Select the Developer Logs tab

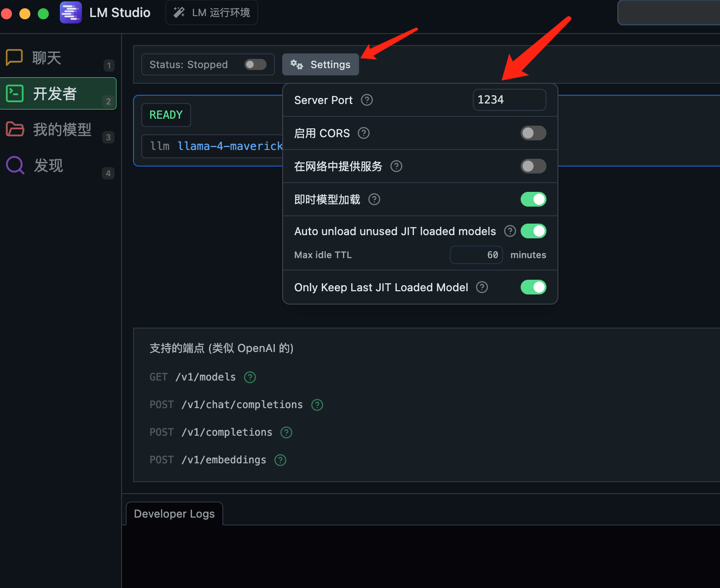174,514
